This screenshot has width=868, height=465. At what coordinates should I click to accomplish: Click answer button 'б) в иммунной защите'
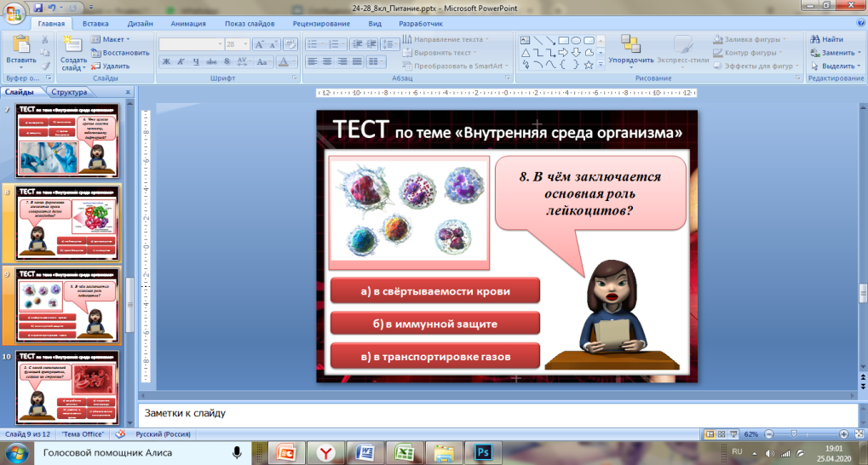coord(434,324)
